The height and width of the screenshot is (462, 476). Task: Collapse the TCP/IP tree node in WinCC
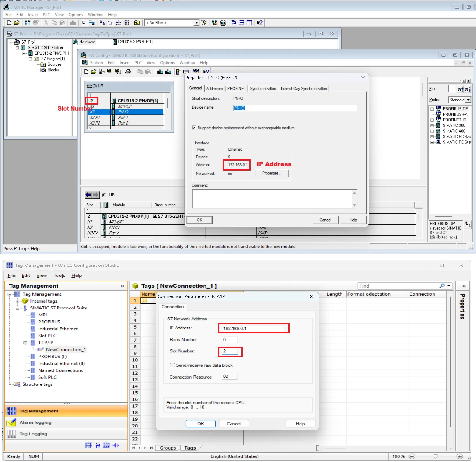click(25, 343)
